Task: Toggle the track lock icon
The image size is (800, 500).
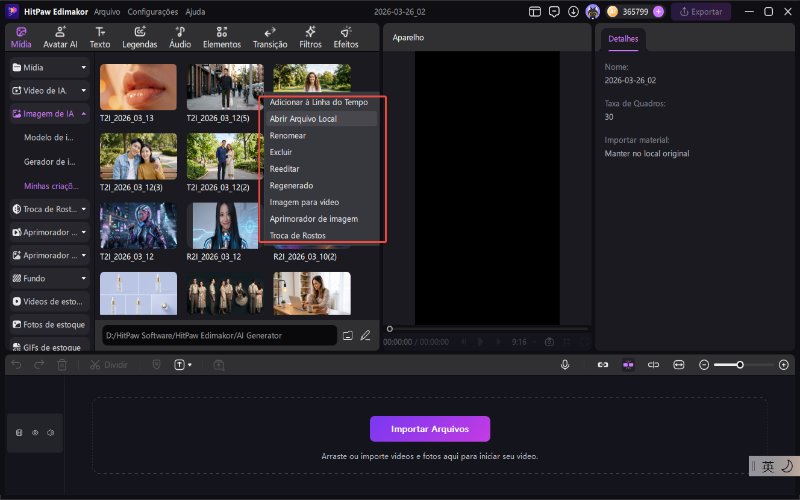Action: pyautogui.click(x=19, y=433)
